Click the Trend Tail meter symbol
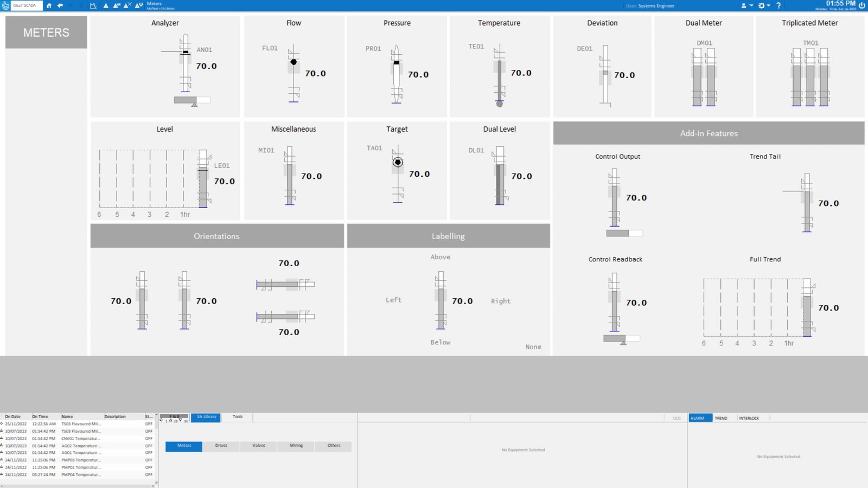868x488 pixels. 807,203
